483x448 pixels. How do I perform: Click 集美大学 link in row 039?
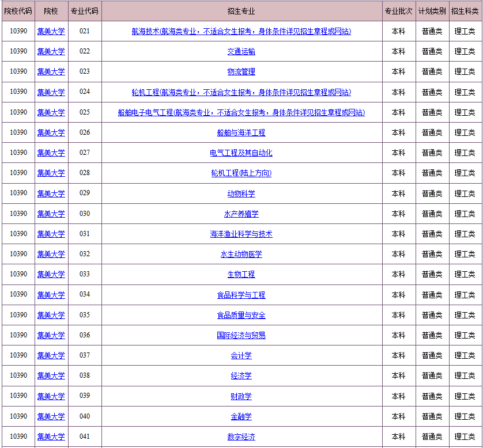(51, 396)
